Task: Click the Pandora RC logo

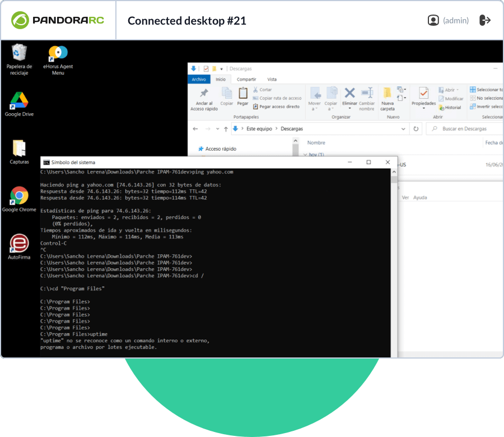Action: pos(58,20)
